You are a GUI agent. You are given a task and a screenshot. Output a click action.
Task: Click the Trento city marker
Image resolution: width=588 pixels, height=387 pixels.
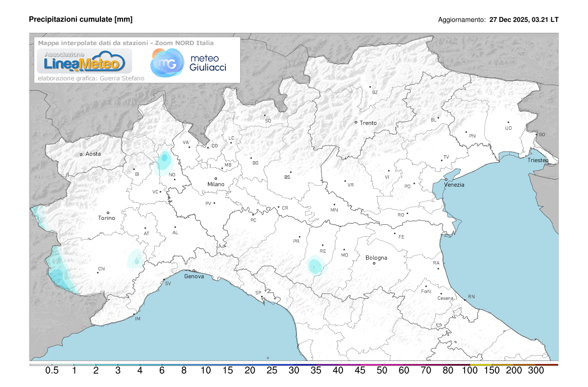[356, 122]
